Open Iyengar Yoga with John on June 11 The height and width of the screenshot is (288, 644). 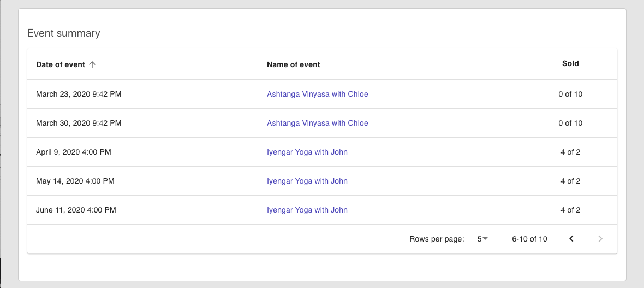pos(307,210)
